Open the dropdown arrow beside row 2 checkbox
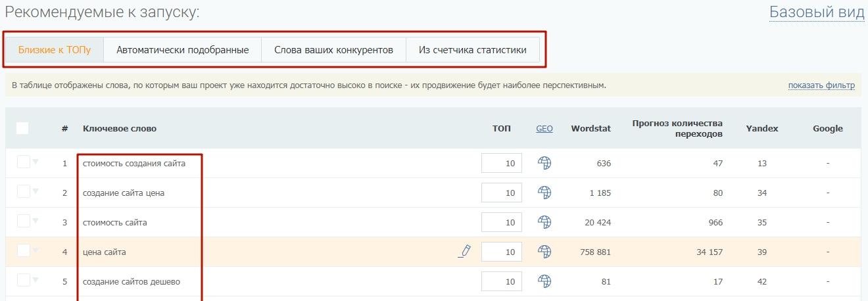Screen dimensions: 868x301 [36, 192]
